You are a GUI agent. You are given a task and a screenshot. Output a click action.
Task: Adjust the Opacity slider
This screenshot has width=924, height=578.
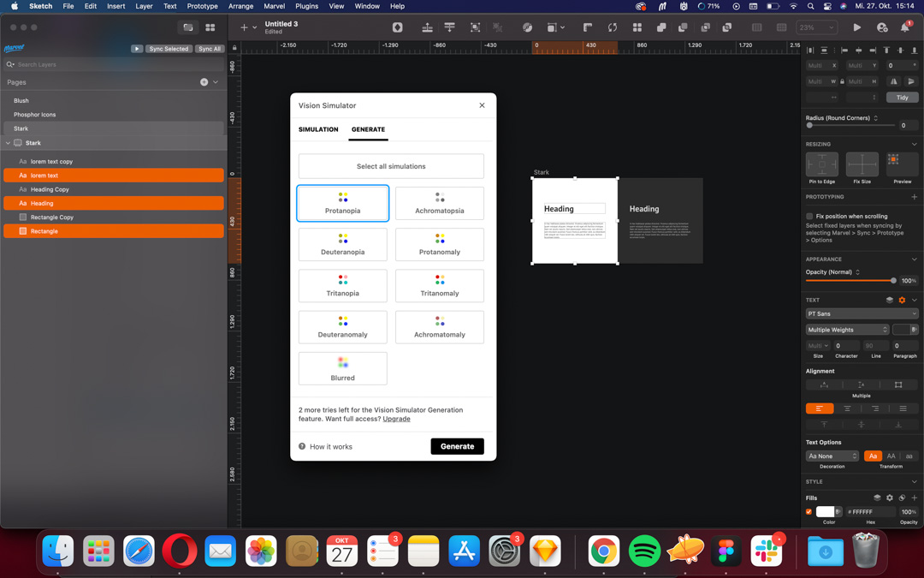pos(851,281)
